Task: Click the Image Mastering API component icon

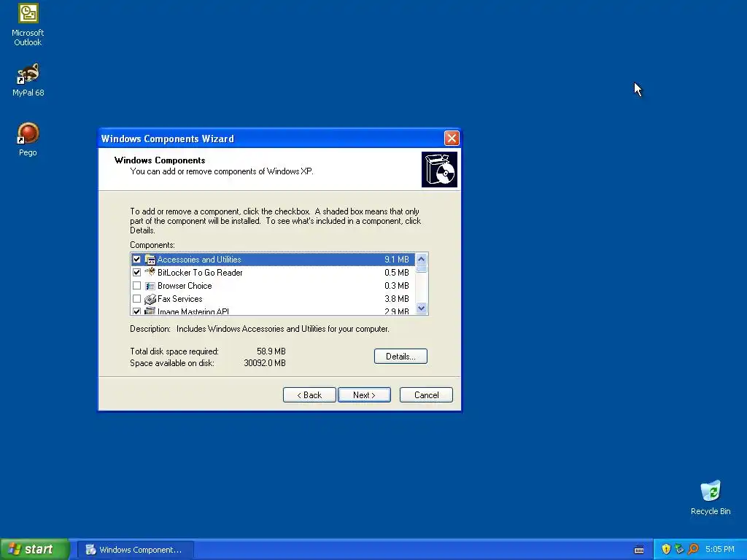Action: click(x=150, y=311)
